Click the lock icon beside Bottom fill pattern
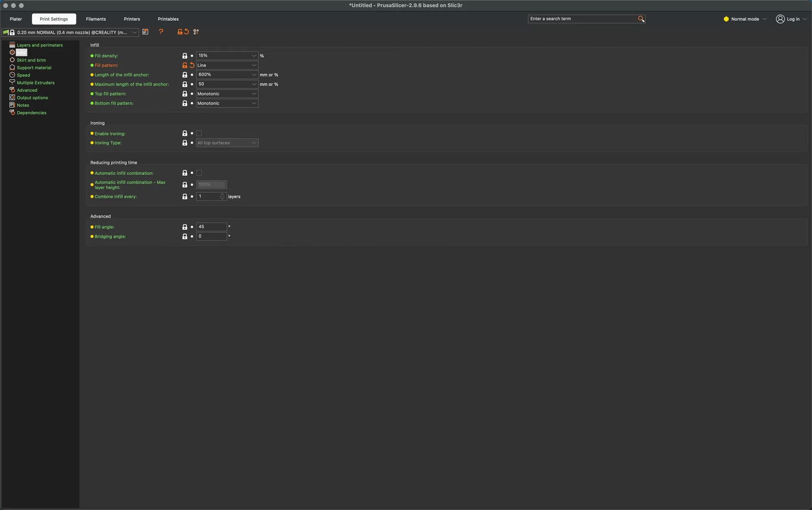Screen dimensions: 812x510 (x=185, y=103)
